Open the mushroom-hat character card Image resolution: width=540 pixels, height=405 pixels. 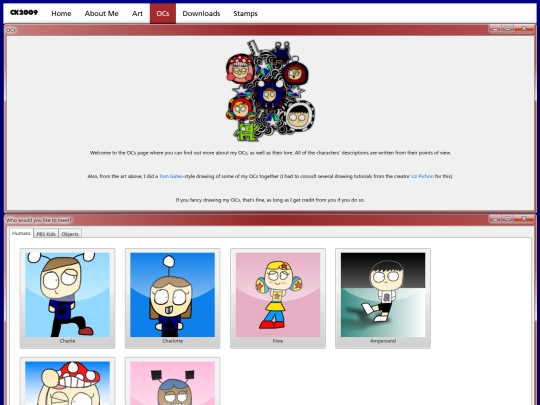point(68,381)
